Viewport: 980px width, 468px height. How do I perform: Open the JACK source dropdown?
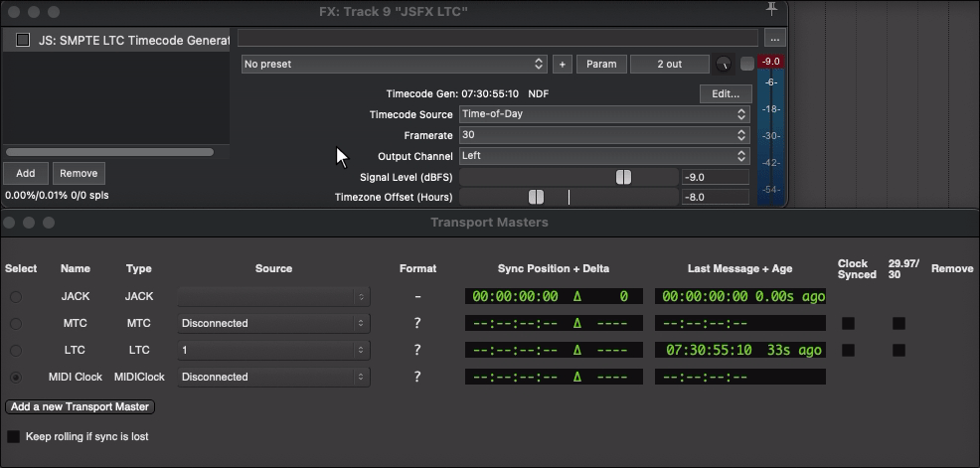click(273, 297)
